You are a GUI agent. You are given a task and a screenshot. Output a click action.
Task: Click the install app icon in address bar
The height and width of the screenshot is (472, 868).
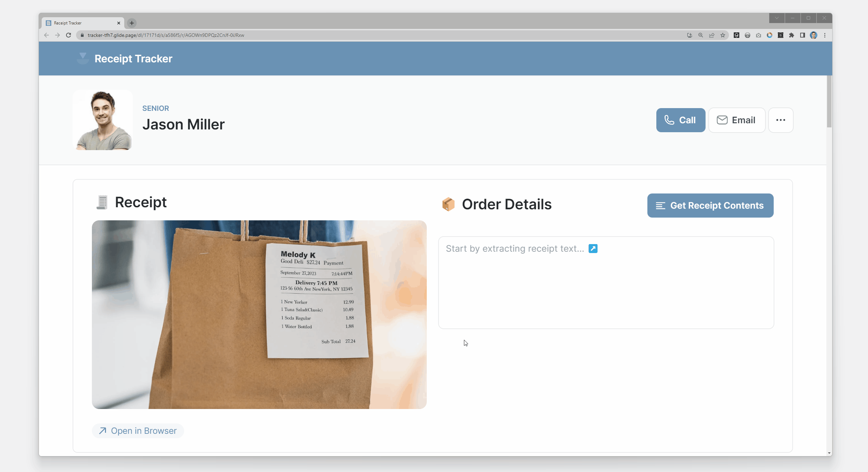[689, 35]
